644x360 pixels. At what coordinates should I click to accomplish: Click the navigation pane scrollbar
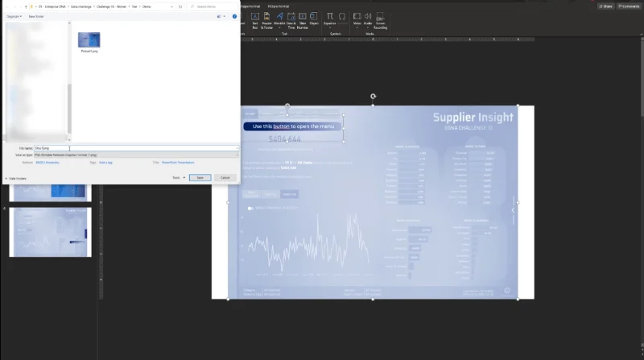tap(69, 109)
